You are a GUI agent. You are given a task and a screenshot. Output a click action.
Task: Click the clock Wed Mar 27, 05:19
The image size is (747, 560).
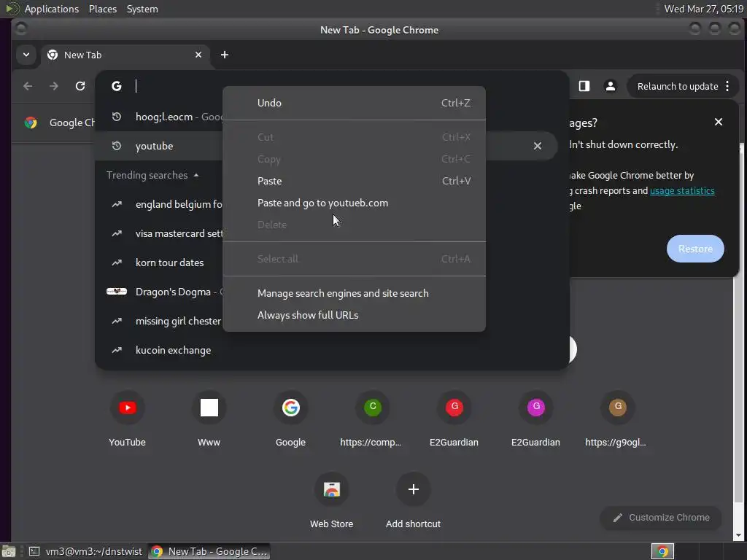(x=703, y=9)
